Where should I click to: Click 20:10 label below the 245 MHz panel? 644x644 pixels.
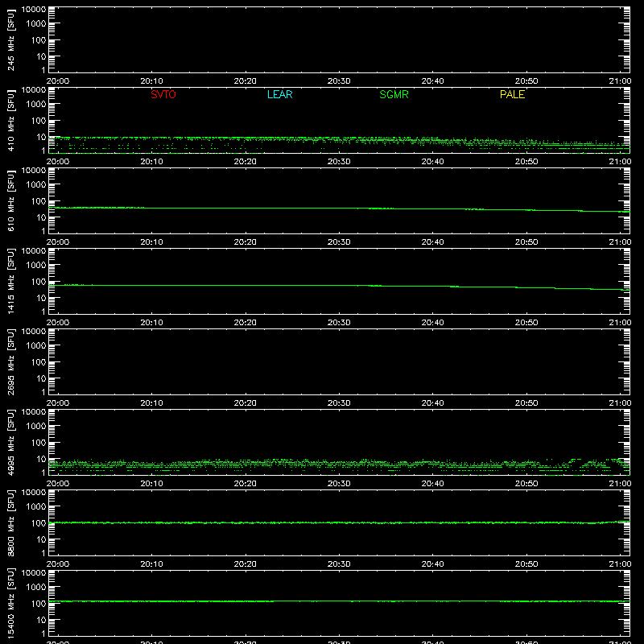click(x=151, y=81)
